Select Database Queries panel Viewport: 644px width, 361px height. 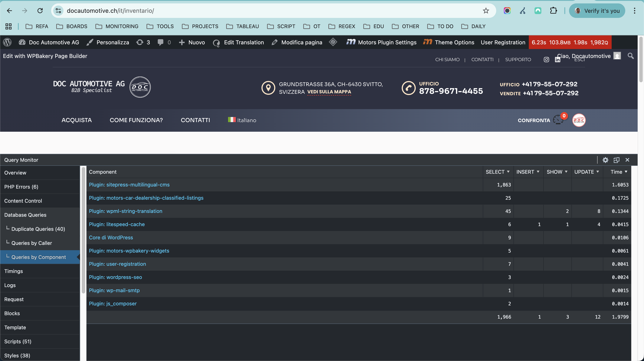(x=40, y=215)
